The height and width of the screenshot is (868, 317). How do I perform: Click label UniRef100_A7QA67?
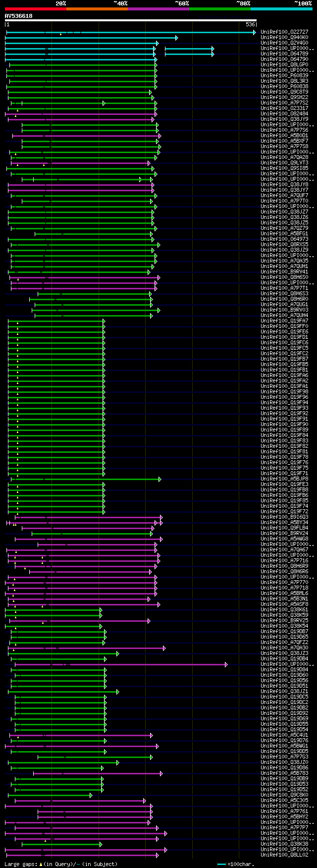click(x=284, y=550)
